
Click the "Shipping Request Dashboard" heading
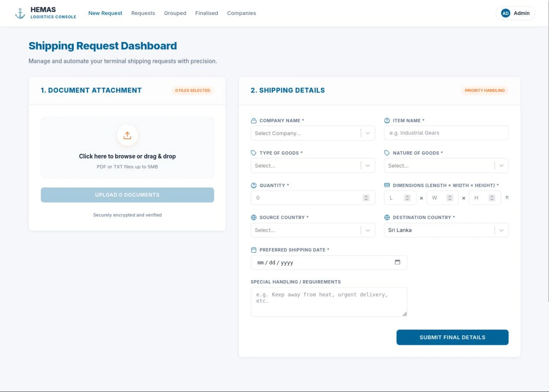tap(103, 46)
